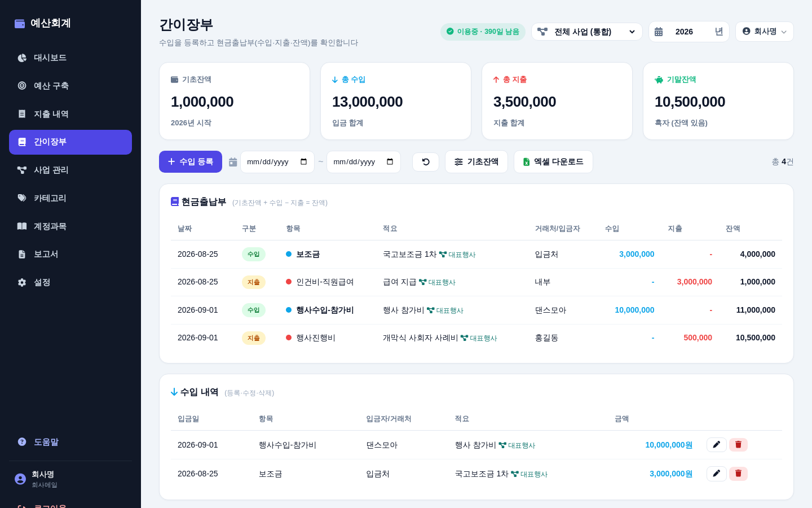
Task: Click the calendar icon beside the year field
Action: 659,32
